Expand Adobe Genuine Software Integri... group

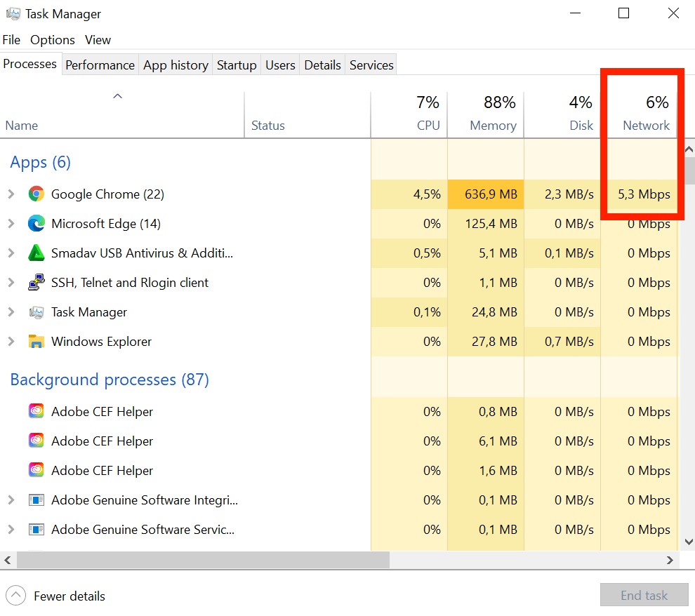pyautogui.click(x=11, y=500)
